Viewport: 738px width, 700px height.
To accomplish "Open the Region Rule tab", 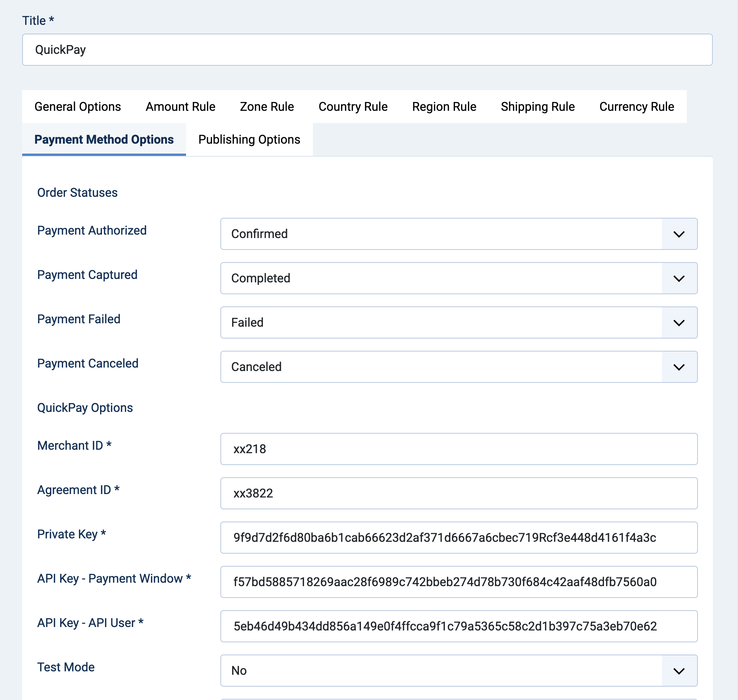I will [443, 107].
